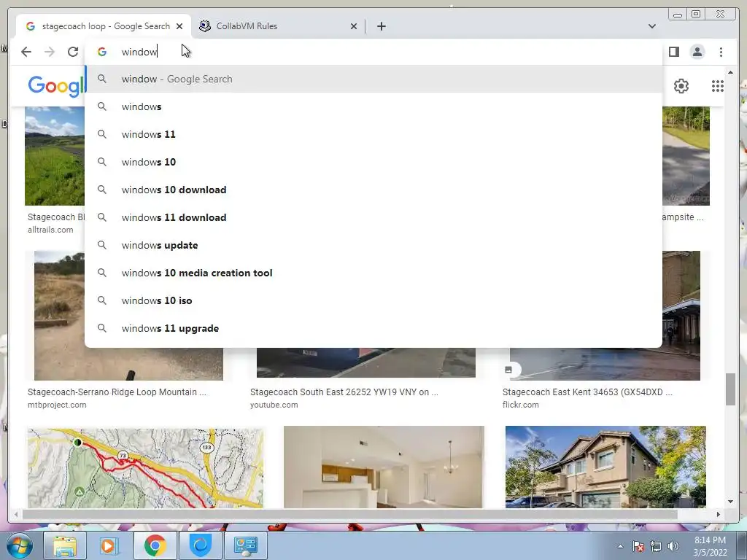Click the youtube.com source text
747x560 pixels.
[274, 405]
